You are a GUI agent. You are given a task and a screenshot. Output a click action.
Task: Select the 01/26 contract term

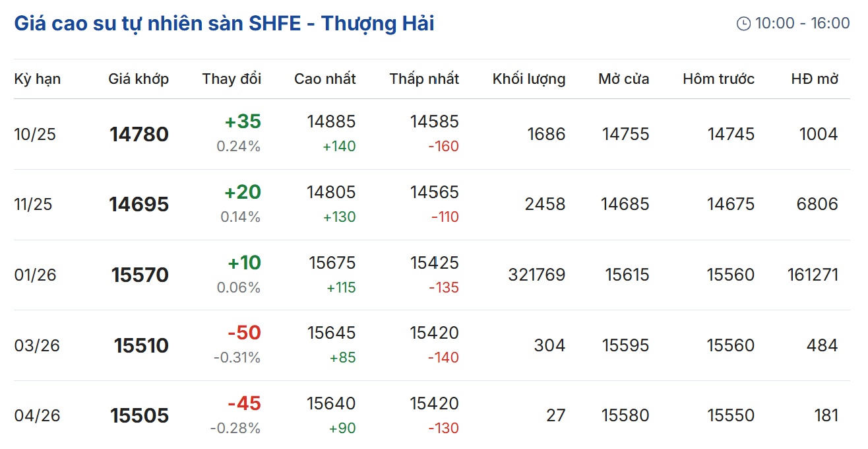pos(35,275)
